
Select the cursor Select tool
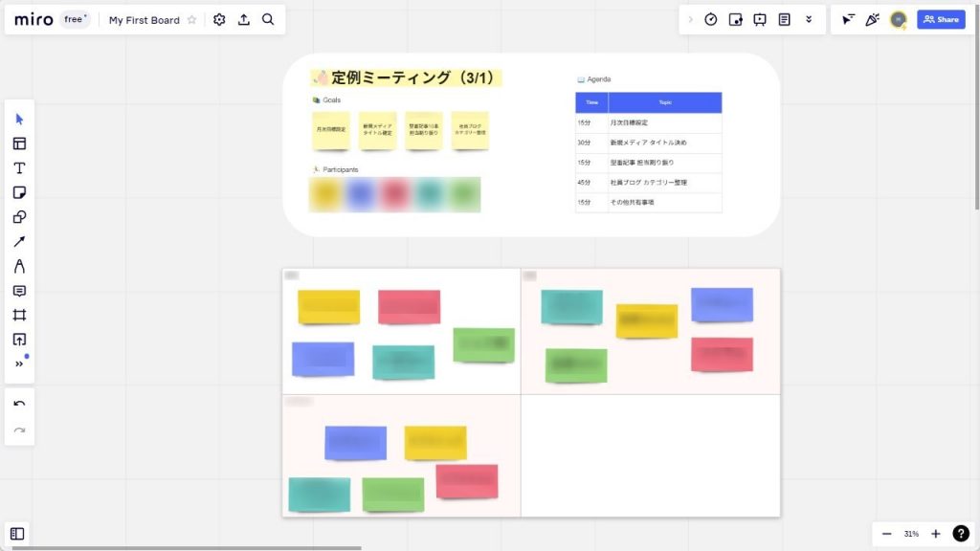click(x=19, y=119)
